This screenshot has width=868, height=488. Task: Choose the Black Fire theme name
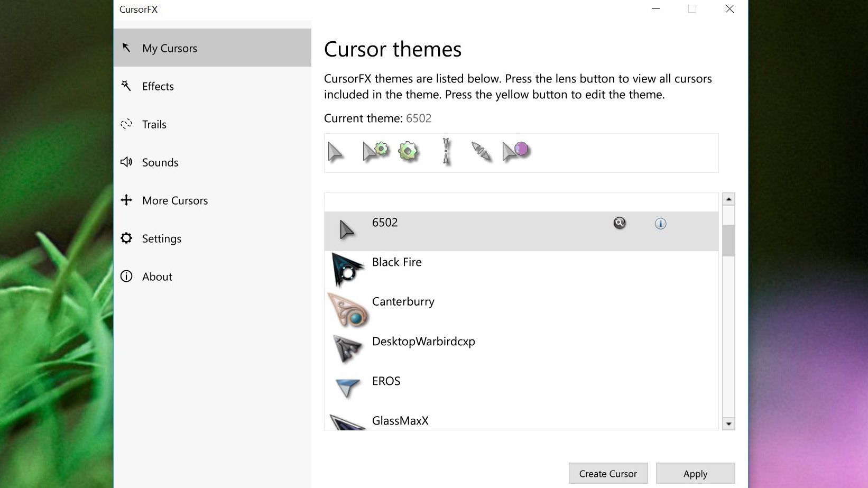pos(397,262)
